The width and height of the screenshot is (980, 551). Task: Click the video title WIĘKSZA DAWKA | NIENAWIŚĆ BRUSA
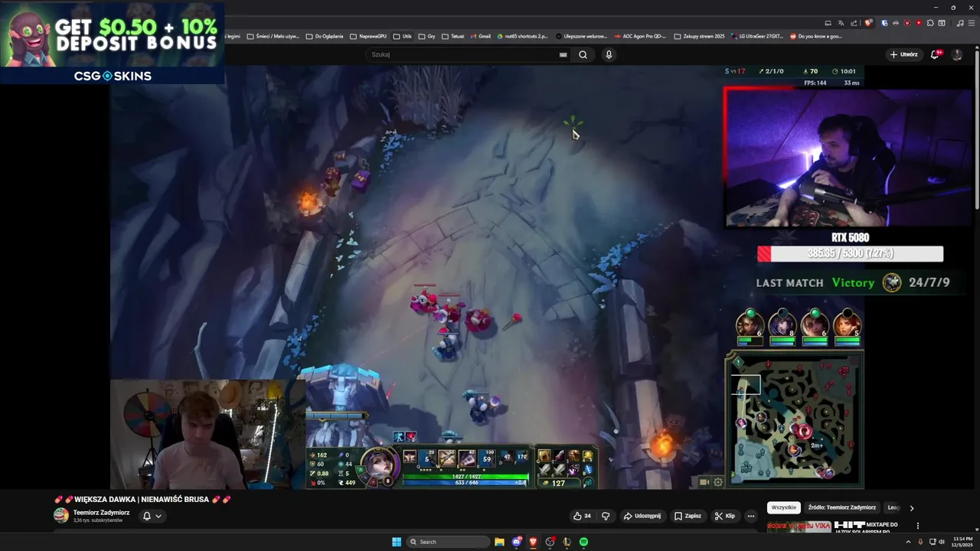(142, 499)
